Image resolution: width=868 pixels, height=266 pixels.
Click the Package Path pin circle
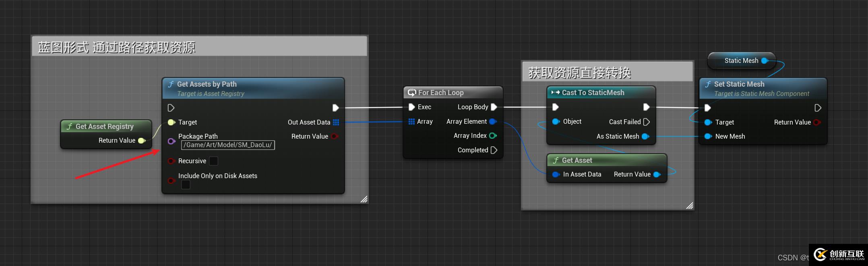171,141
